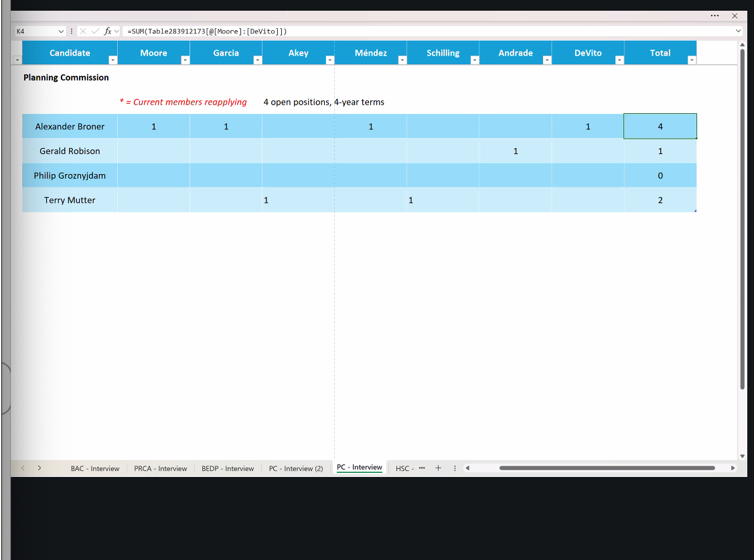Click the cancel X icon in formula bar
The image size is (754, 560).
pyautogui.click(x=83, y=31)
